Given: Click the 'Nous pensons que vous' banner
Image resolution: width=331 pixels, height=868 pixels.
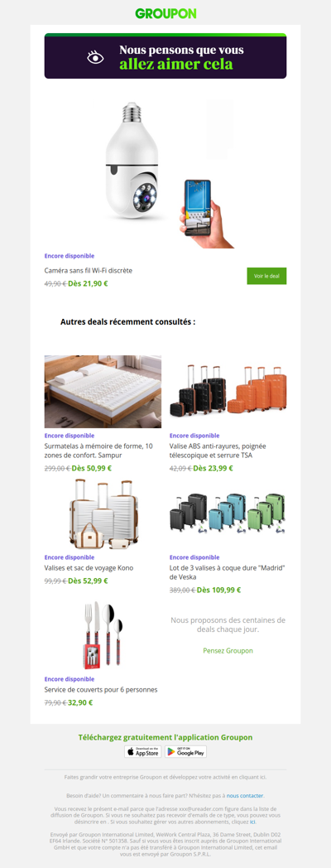Looking at the screenshot, I should [x=165, y=56].
